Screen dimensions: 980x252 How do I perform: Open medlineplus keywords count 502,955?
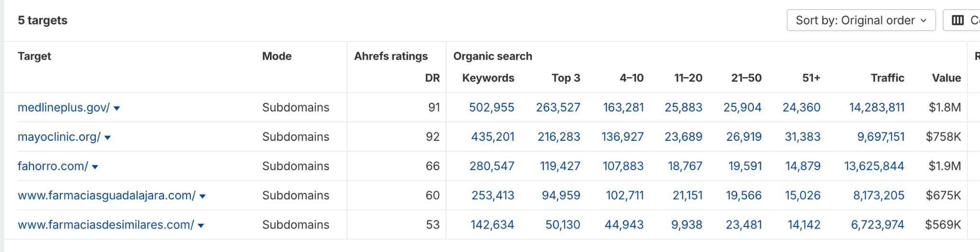[491, 107]
